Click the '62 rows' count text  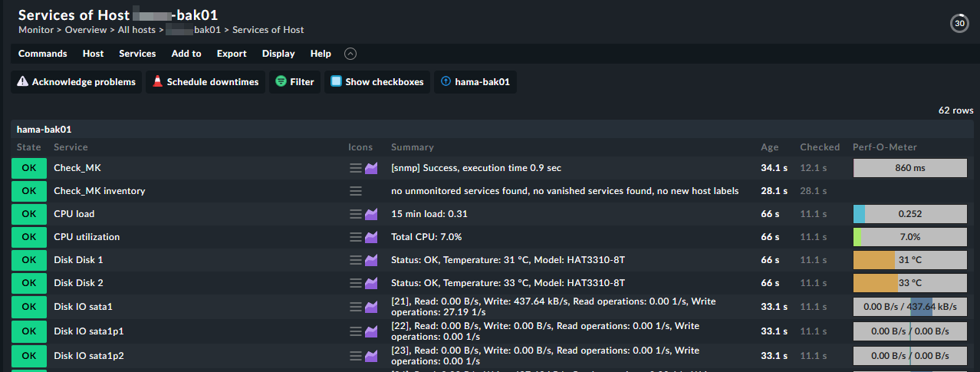[955, 110]
